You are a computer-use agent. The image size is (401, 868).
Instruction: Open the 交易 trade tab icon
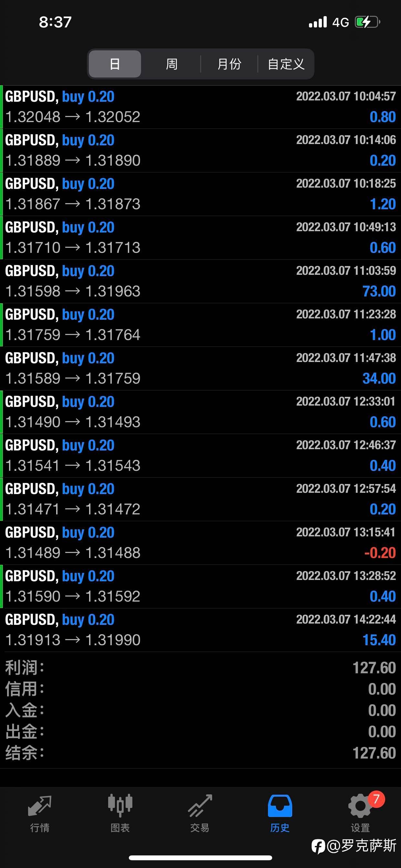point(200,806)
